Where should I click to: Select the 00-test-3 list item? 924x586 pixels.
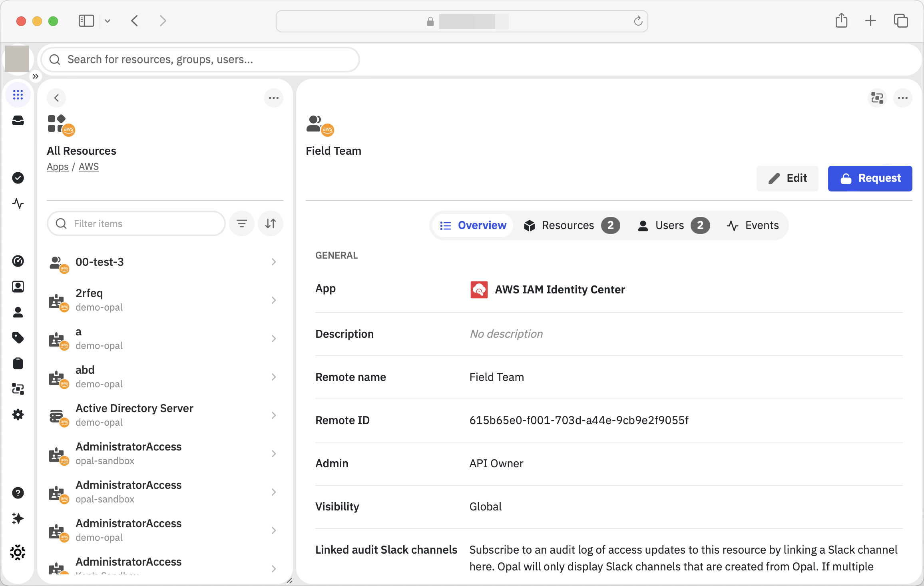point(165,262)
